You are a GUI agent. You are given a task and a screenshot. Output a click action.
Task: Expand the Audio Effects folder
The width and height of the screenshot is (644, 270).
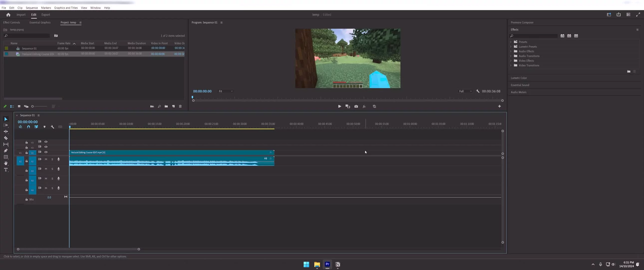[511, 51]
